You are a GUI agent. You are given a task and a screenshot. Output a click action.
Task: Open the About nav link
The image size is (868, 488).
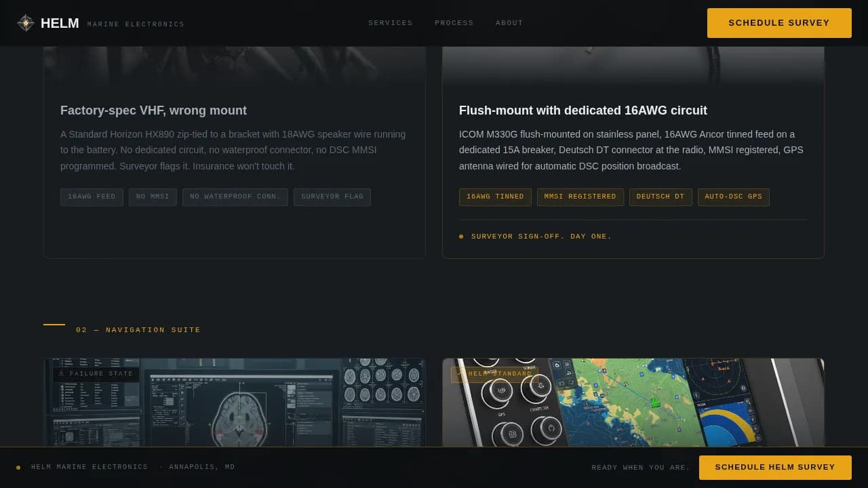(509, 23)
